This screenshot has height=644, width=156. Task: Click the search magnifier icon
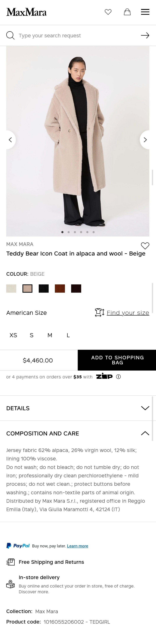pyautogui.click(x=10, y=36)
